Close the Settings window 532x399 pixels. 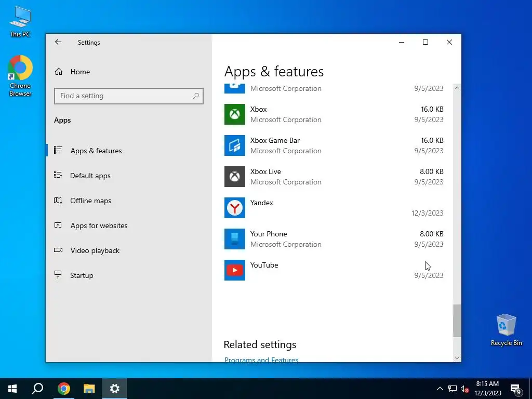click(x=449, y=42)
